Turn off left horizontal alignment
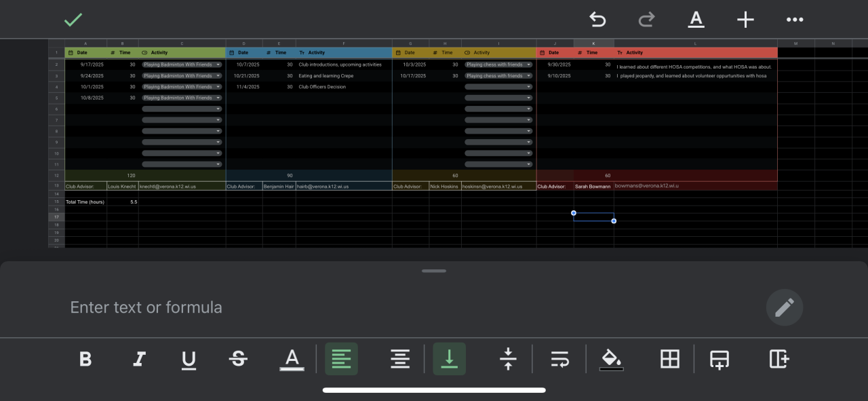This screenshot has width=868, height=401. pos(341,359)
